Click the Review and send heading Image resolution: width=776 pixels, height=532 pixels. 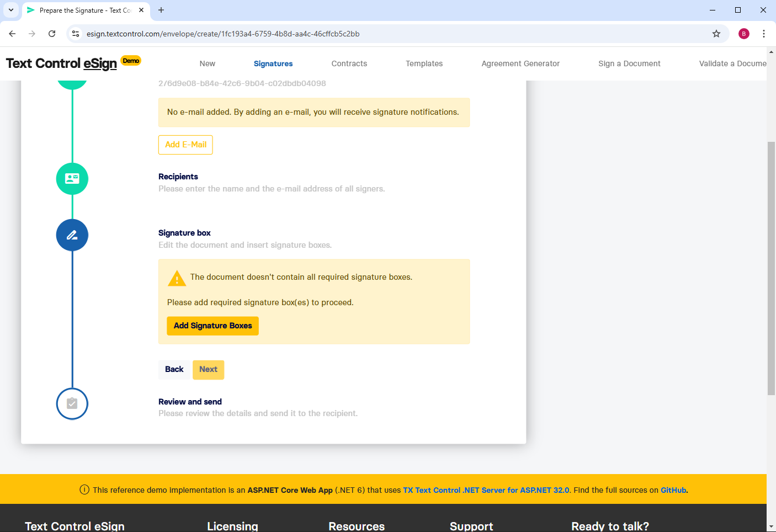click(190, 402)
